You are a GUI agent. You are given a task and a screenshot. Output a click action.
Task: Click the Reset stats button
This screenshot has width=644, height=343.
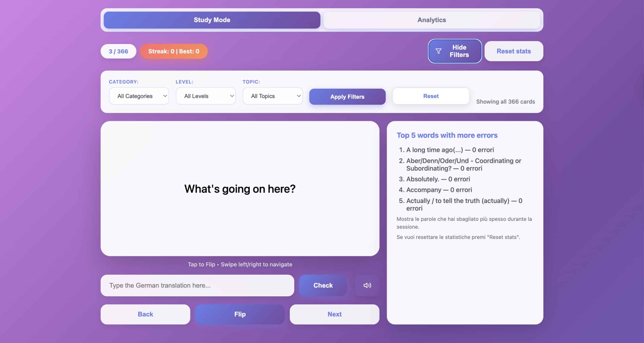(514, 51)
